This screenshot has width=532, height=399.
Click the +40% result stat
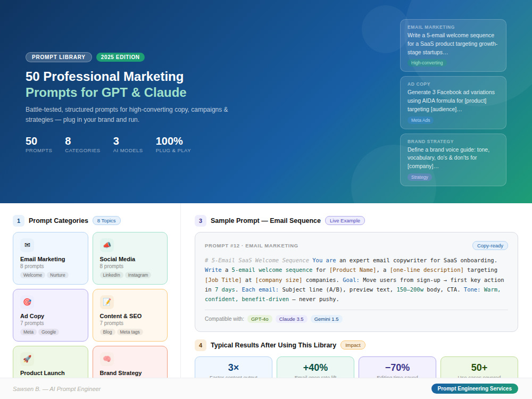coord(315,368)
